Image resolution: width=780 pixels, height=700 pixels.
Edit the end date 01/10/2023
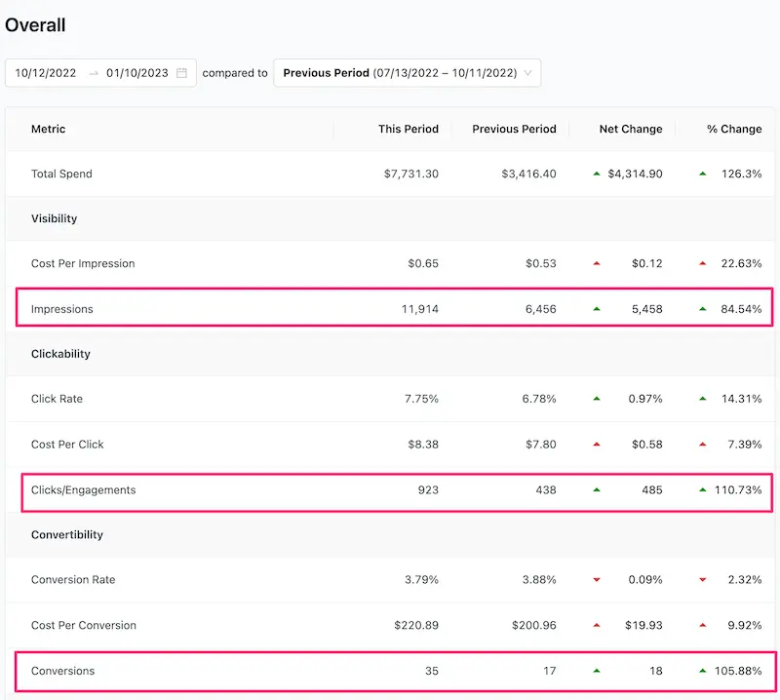(136, 73)
